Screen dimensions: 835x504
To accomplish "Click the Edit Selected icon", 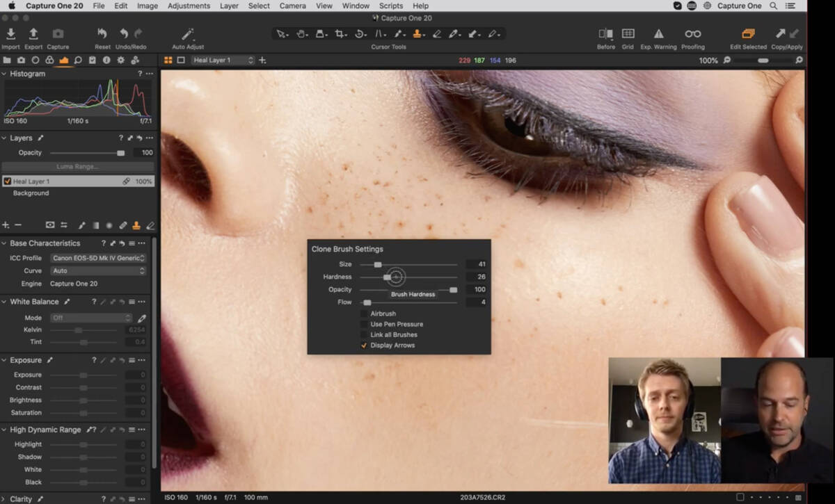I will coord(748,34).
